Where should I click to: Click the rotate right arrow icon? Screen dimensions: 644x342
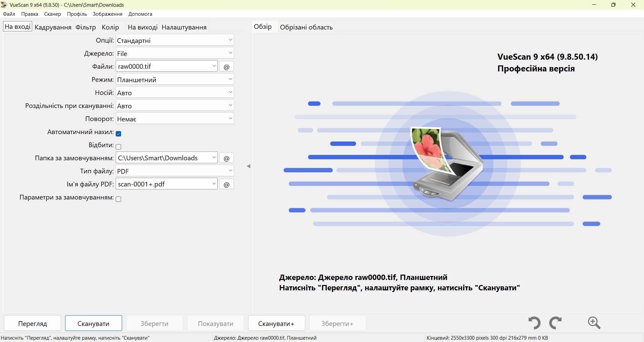pos(555,323)
